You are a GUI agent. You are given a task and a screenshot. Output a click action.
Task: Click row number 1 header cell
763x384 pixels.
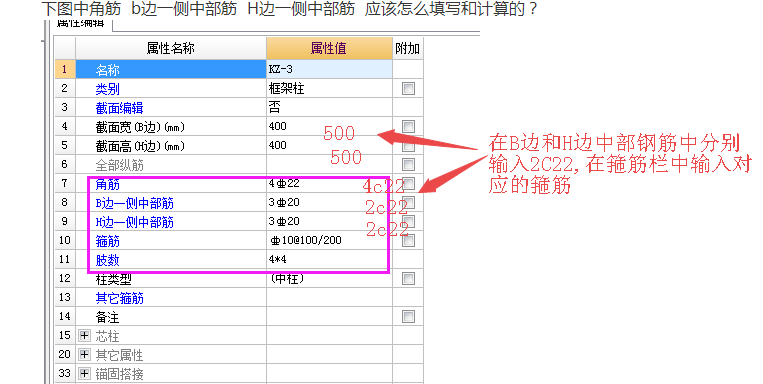tap(65, 70)
